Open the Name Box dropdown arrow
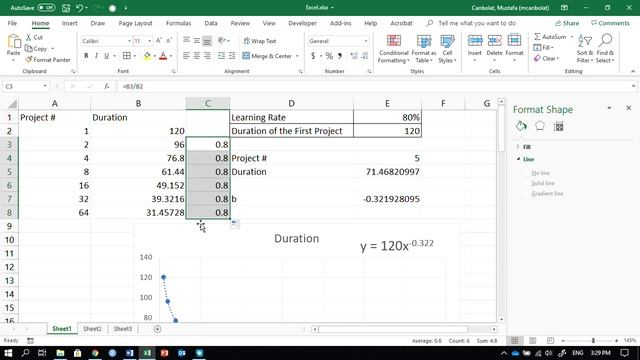This screenshot has height=360, width=640. coord(45,86)
